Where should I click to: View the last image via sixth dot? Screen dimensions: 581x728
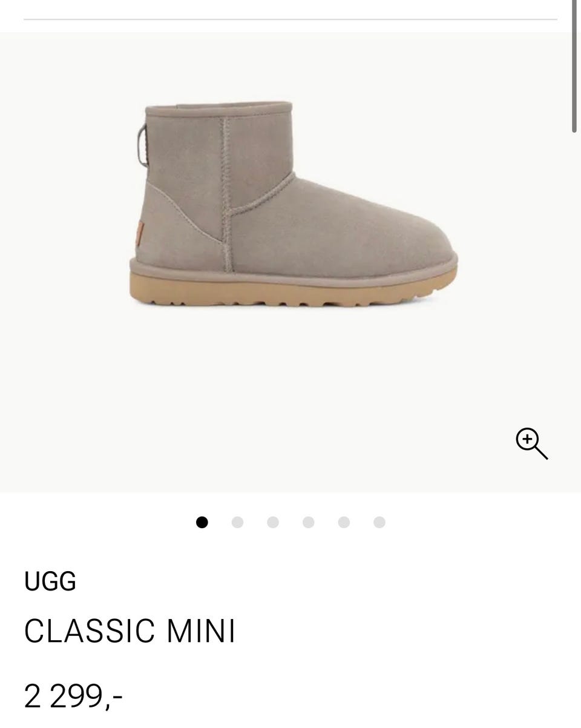tap(379, 522)
